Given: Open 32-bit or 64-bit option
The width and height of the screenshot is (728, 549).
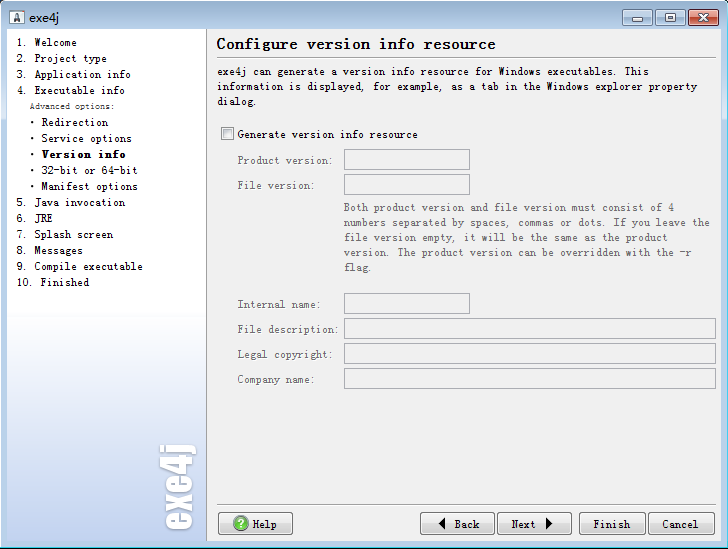Looking at the screenshot, I should pyautogui.click(x=89, y=170).
